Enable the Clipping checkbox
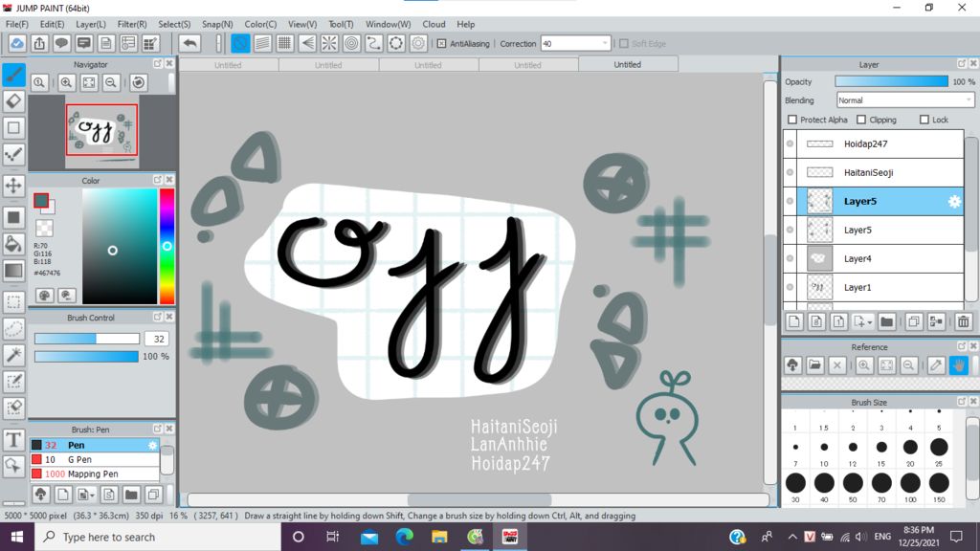This screenshot has height=551, width=980. click(x=861, y=120)
